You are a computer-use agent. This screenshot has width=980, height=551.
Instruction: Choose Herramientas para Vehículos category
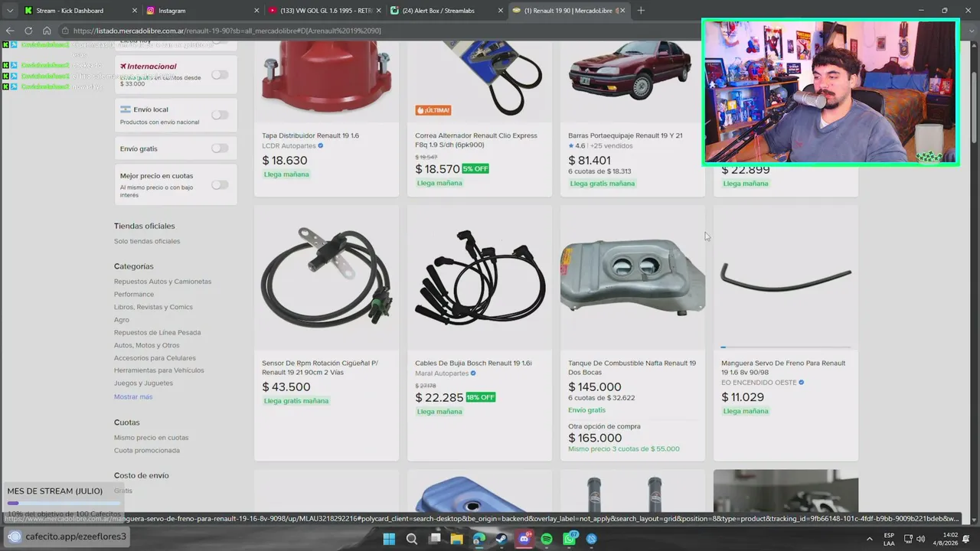tap(159, 370)
